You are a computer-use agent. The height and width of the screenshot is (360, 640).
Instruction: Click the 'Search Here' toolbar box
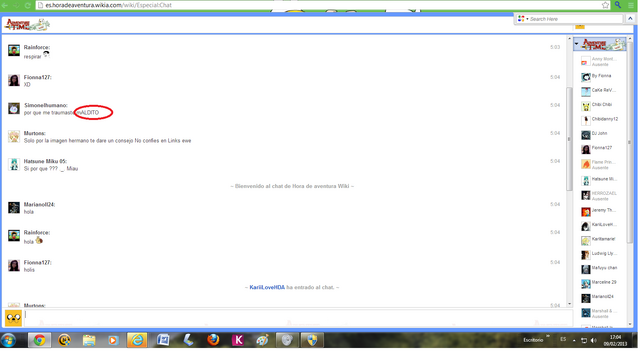(575, 19)
